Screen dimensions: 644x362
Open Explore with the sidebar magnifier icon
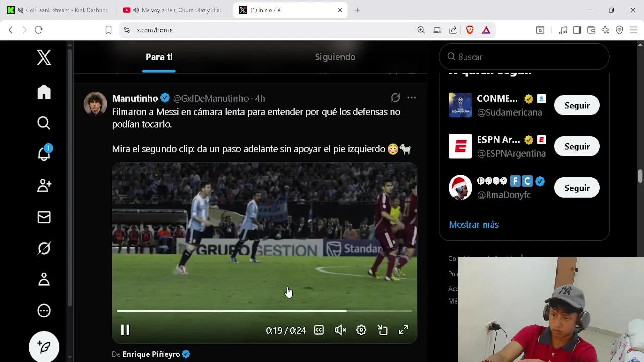tap(44, 123)
